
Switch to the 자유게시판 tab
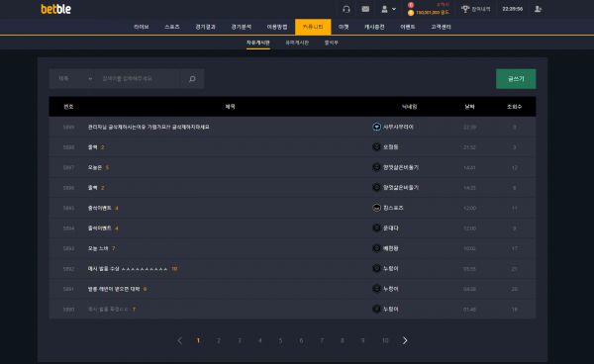pos(258,43)
